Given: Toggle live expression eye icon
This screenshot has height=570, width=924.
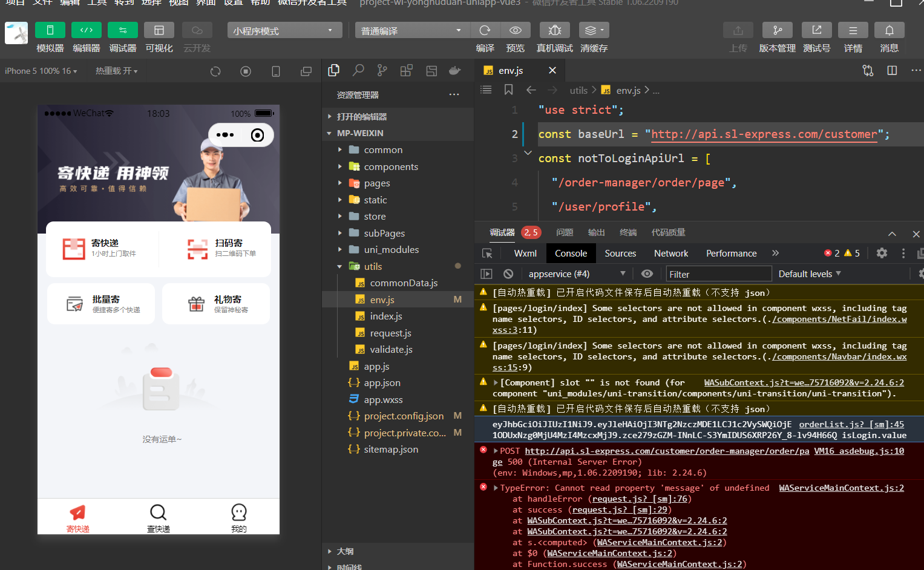Looking at the screenshot, I should tap(647, 274).
